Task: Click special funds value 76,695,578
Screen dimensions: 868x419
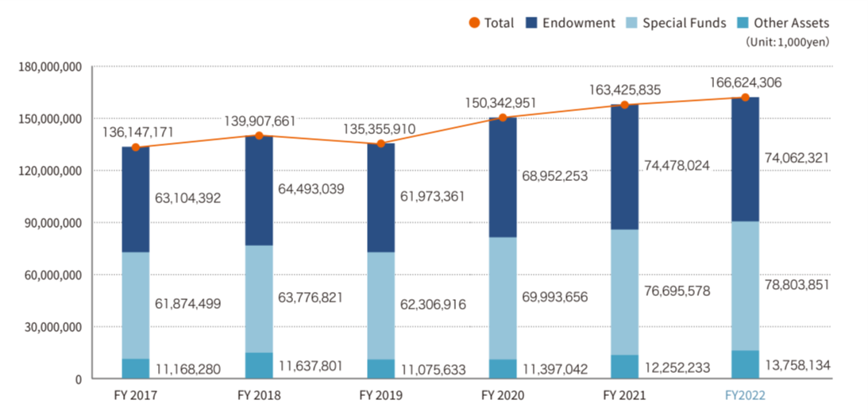Action: point(677,291)
